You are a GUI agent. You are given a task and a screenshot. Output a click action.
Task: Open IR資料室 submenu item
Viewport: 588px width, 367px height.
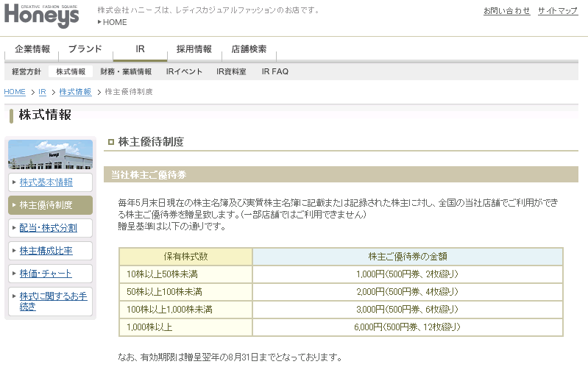[x=231, y=71]
